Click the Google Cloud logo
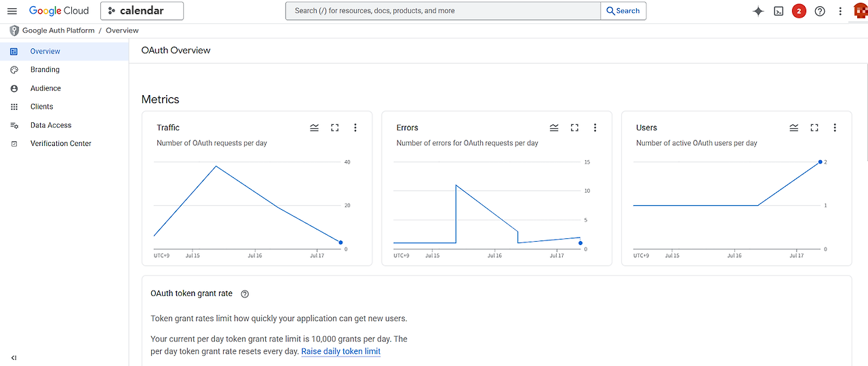Viewport: 868px width, 366px height. 59,11
